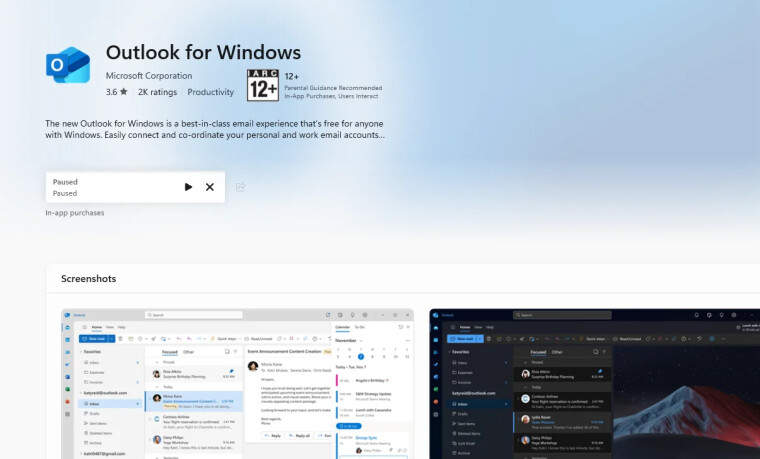This screenshot has height=459, width=760.
Task: Click Parental Guidance Recommended text
Action: click(333, 88)
